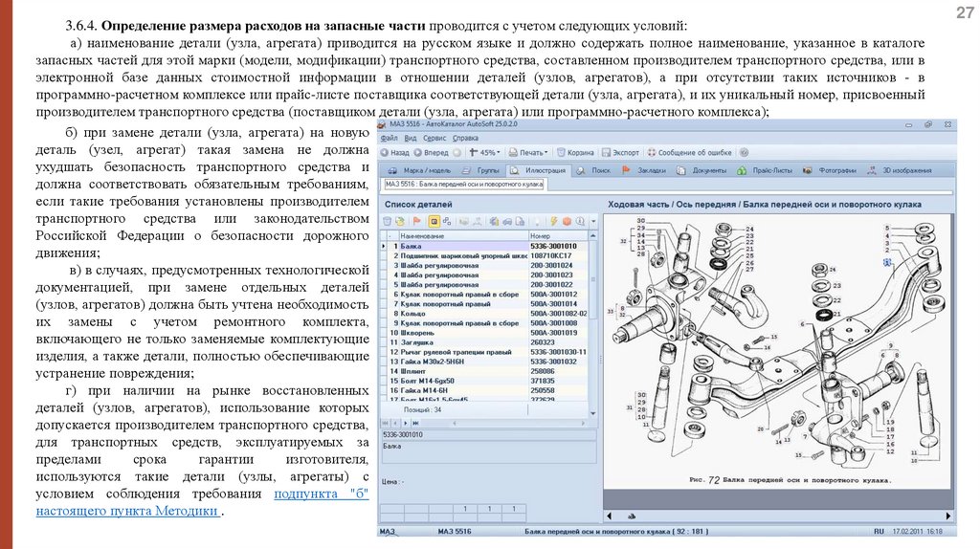
Task: Click the Наименование column header
Action: pyautogui.click(x=423, y=235)
